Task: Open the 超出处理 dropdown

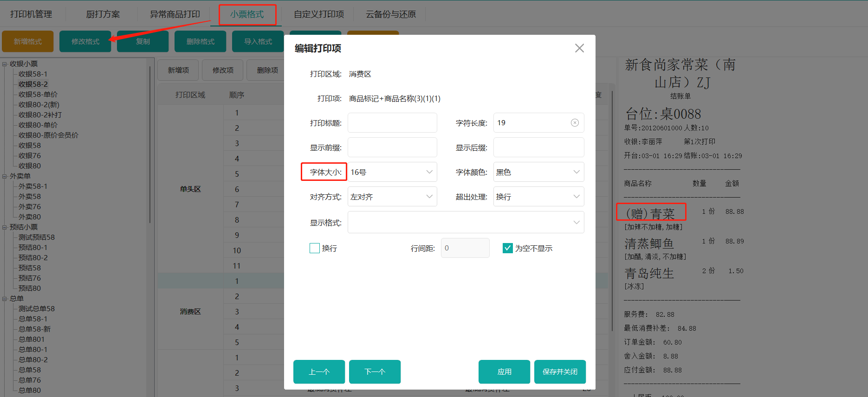Action: (x=538, y=197)
